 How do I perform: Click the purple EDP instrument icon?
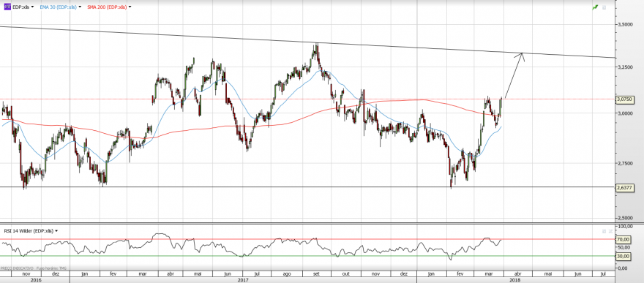(x=7, y=7)
